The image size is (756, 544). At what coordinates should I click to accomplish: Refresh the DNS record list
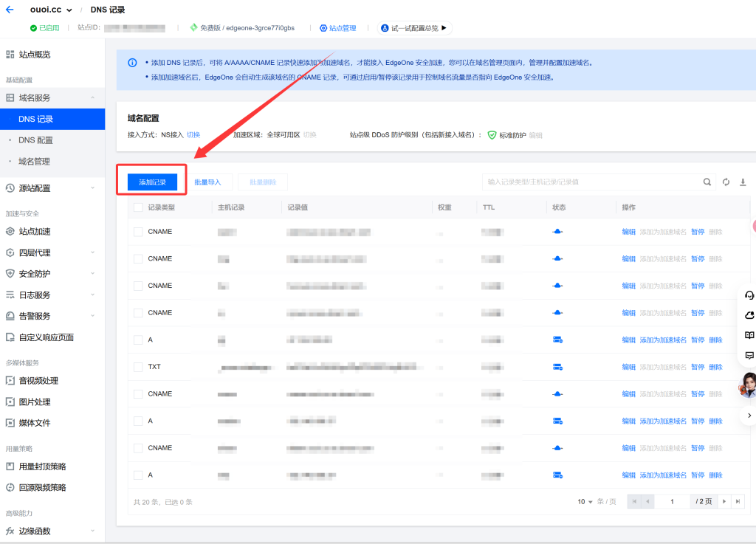click(724, 181)
